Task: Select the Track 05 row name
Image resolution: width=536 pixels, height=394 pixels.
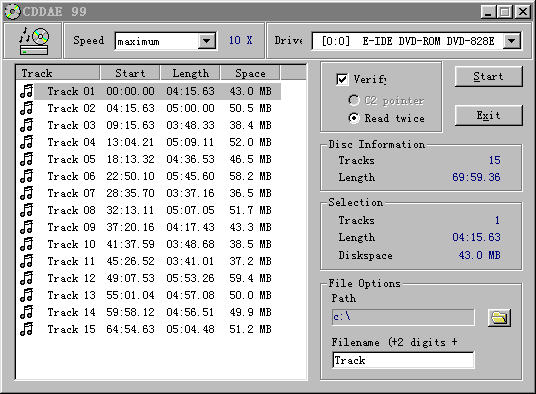Action: 71,159
